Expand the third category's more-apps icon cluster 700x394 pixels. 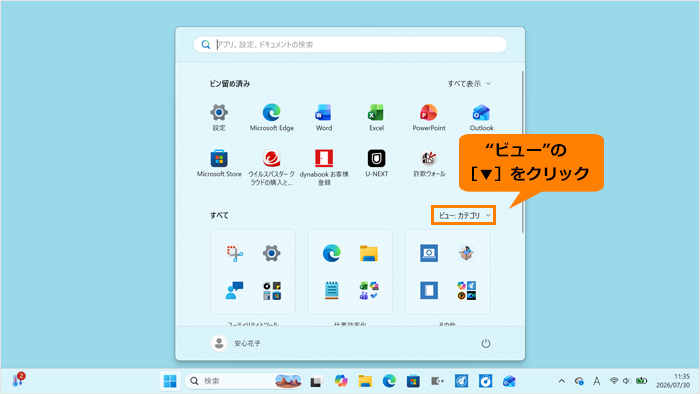[x=466, y=290]
